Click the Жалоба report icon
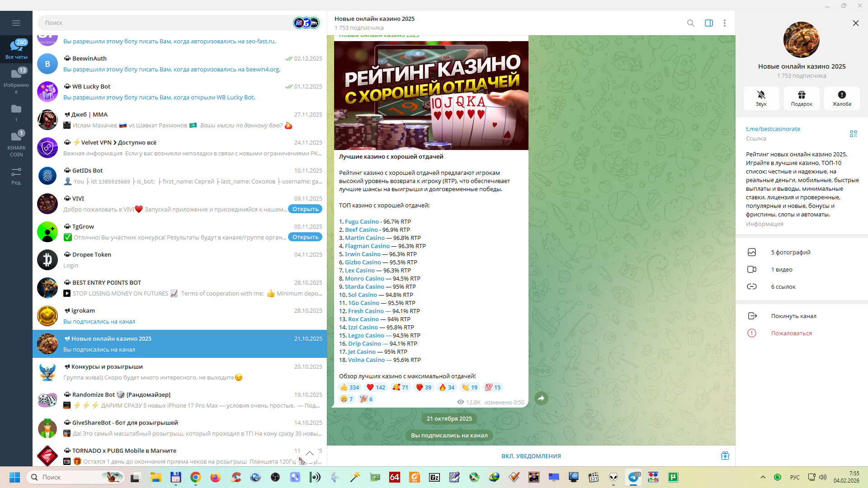 pyautogui.click(x=841, y=95)
